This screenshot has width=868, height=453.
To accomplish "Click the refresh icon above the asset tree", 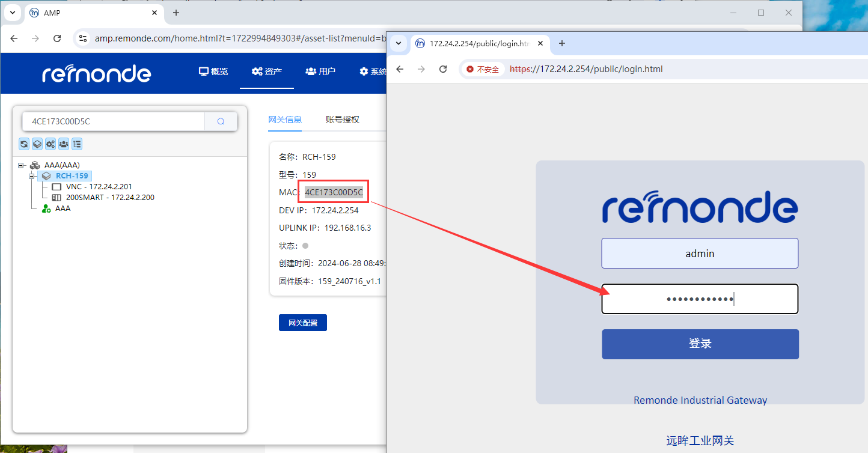I will pyautogui.click(x=24, y=144).
